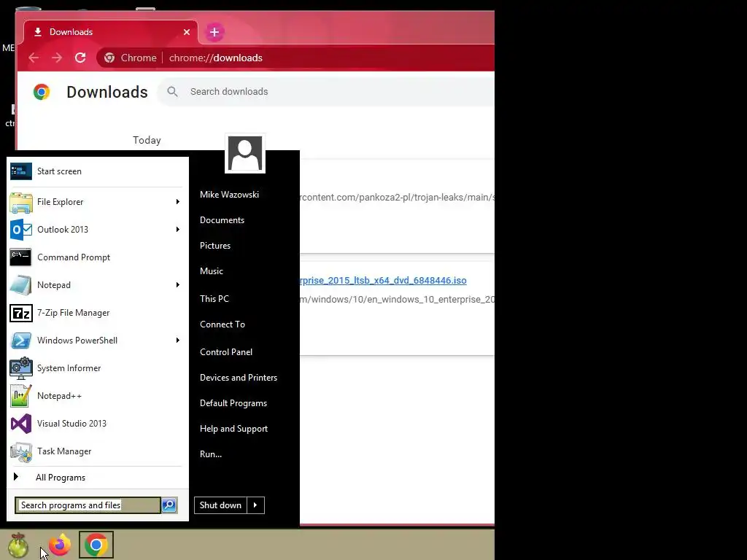Click the windows/10 iso source URL text
Image resolution: width=747 pixels, height=560 pixels.
coord(397,300)
